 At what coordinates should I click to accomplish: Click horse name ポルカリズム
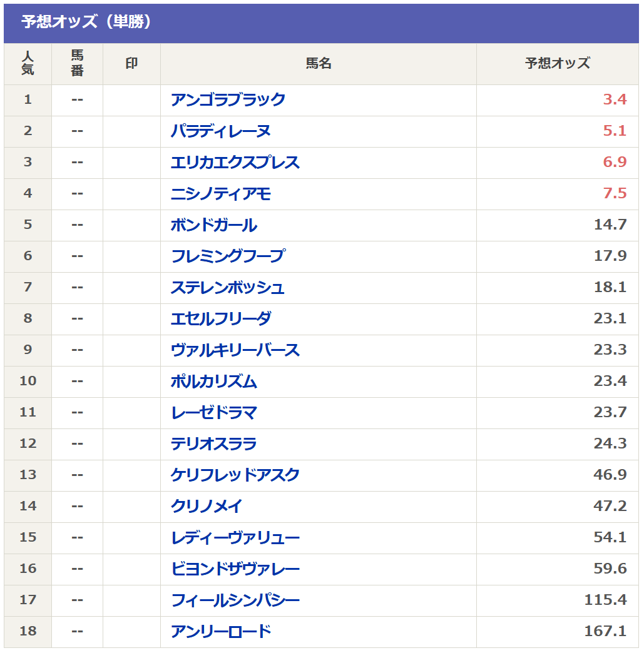point(213,382)
